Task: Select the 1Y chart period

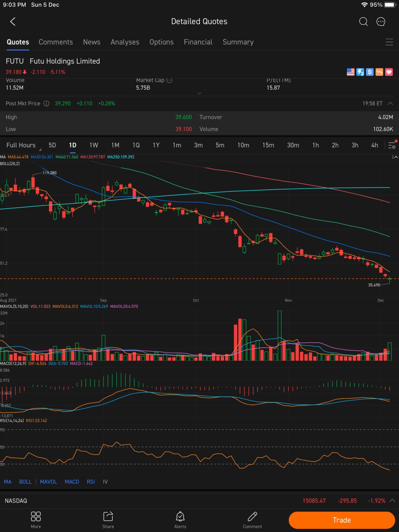Action: (156, 145)
